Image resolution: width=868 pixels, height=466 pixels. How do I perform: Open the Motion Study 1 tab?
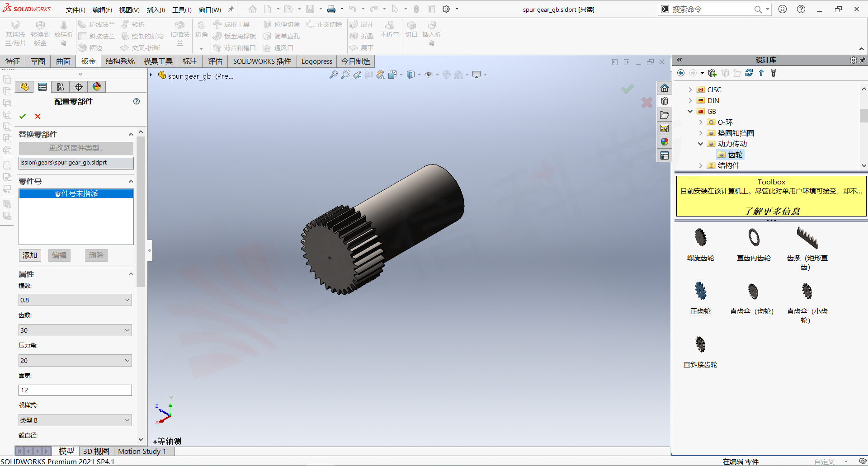(142, 451)
